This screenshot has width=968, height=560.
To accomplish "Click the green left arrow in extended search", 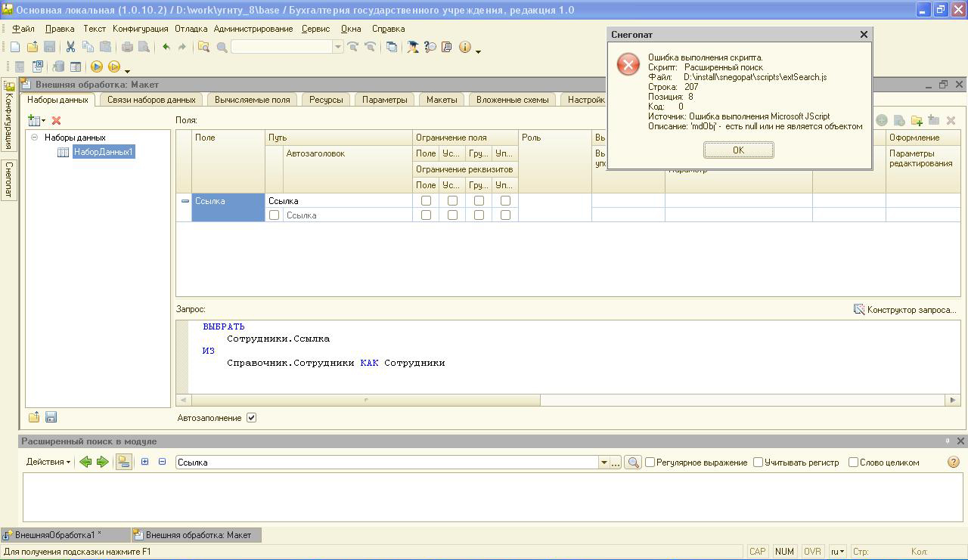I will [x=85, y=462].
